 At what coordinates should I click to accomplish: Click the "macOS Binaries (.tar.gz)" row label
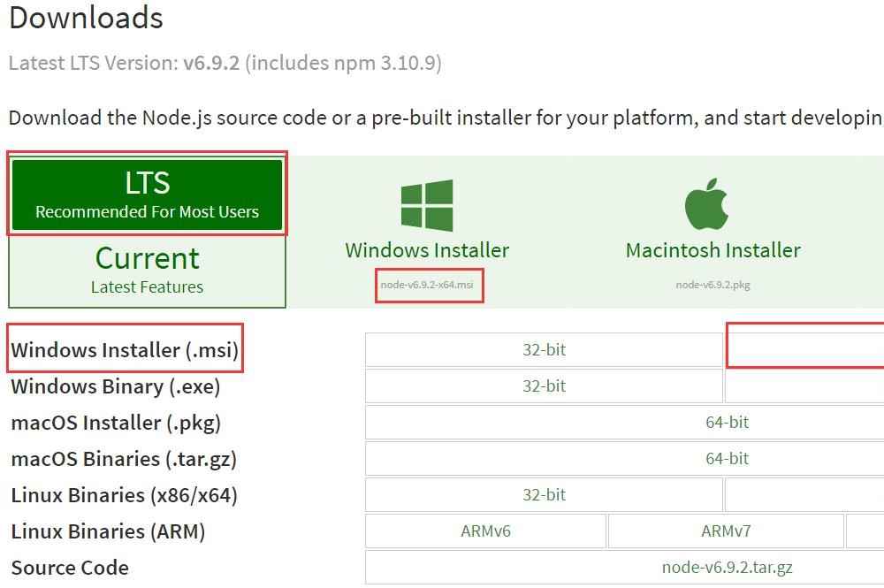(124, 459)
